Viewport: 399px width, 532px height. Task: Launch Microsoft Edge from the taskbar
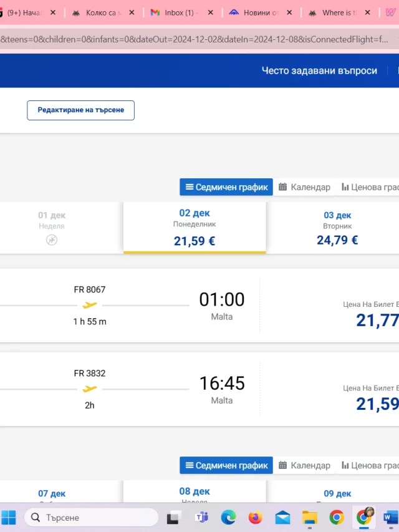(228, 518)
